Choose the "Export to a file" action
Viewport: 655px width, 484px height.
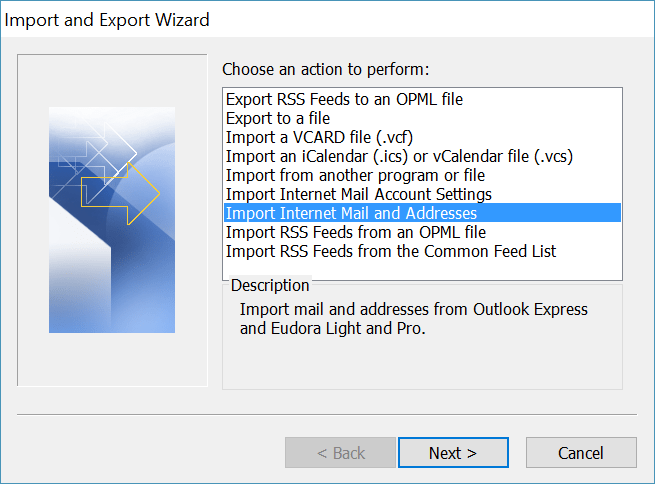tap(278, 118)
